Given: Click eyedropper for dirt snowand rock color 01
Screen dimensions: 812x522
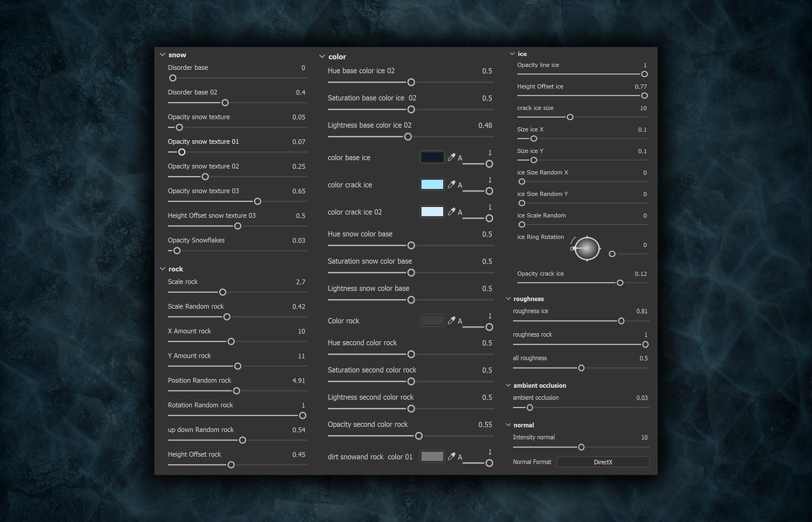Looking at the screenshot, I should [x=451, y=456].
